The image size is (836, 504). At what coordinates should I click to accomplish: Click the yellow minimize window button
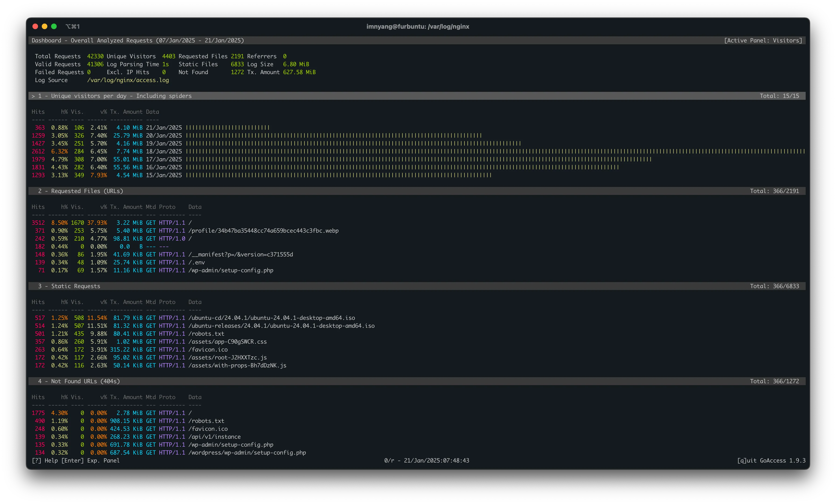[45, 26]
